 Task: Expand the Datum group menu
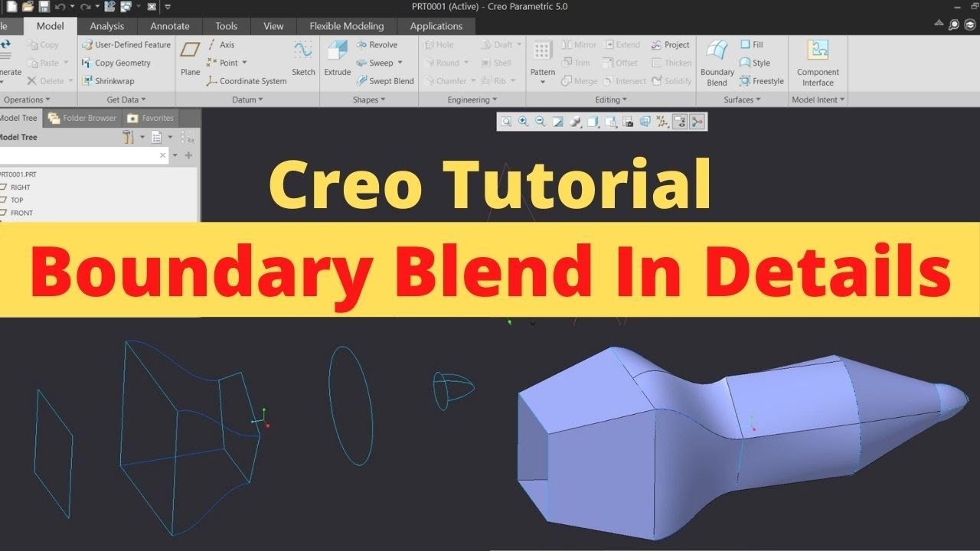pos(247,99)
